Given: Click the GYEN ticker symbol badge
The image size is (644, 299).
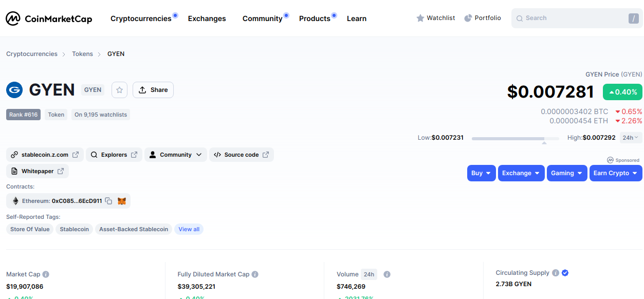Looking at the screenshot, I should tap(93, 90).
